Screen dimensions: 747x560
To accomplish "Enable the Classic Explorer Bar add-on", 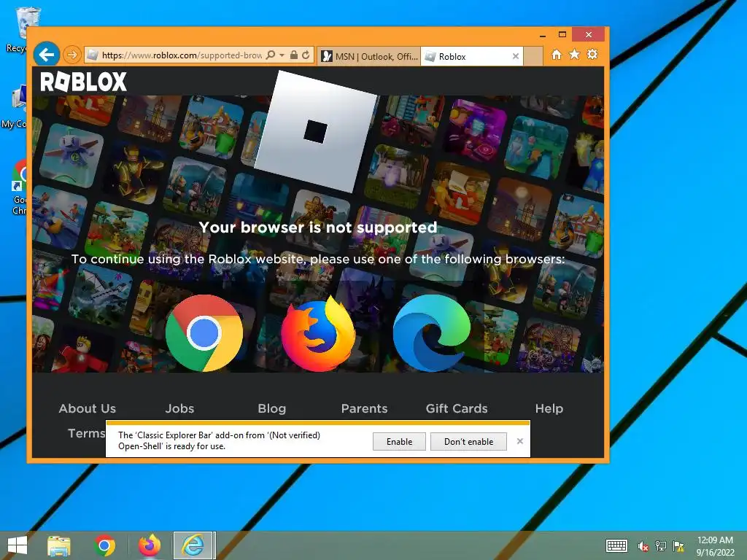I will tap(399, 441).
